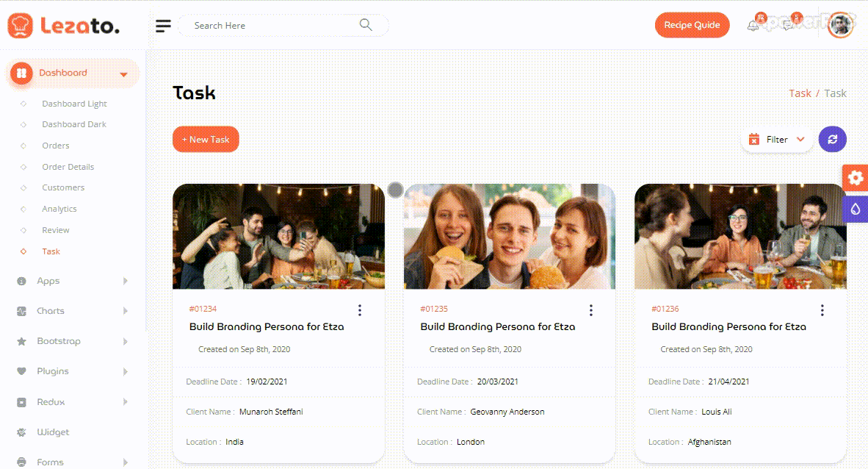This screenshot has height=469, width=868.
Task: Open options menu for task #01234
Action: [x=360, y=310]
